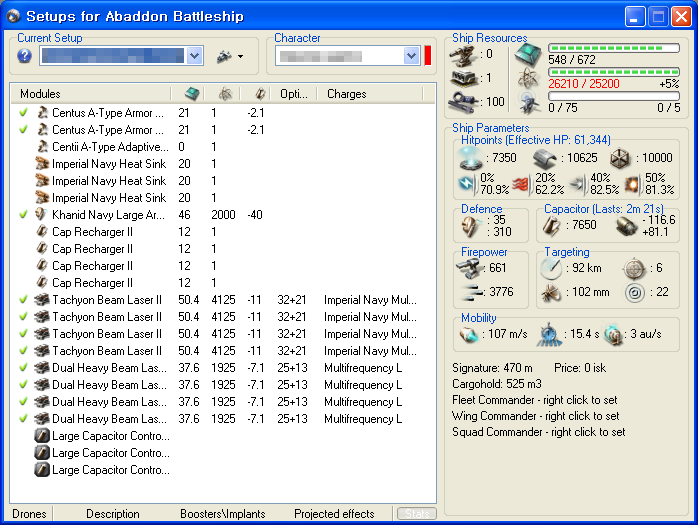This screenshot has width=698, height=525.
Task: Sort by capacitor column header icon
Action: coord(260,94)
